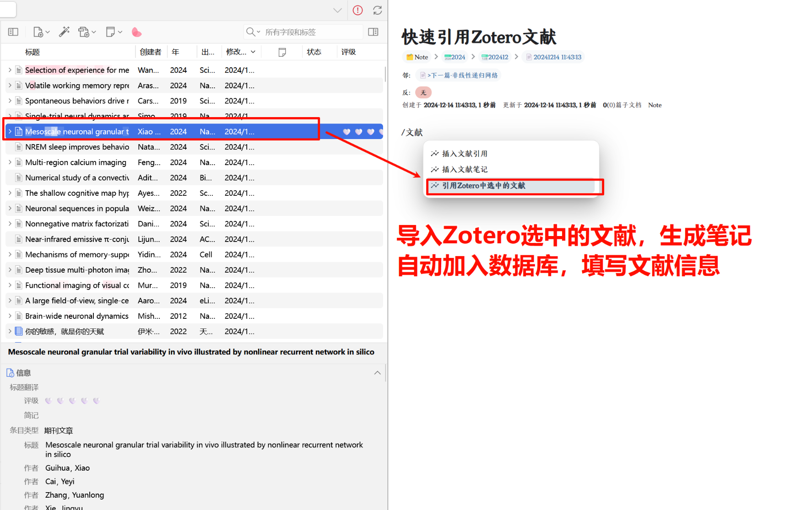Choose 引用Zotero中选中的文献 menu entry
812x510 pixels.
[511, 186]
